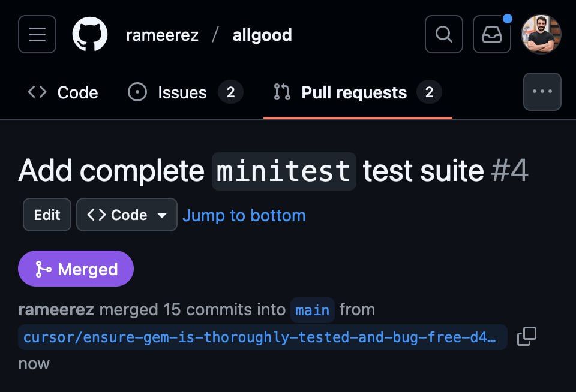This screenshot has width=576, height=392.
Task: Open the cursor/ensure-gem head branch link
Action: [x=259, y=337]
